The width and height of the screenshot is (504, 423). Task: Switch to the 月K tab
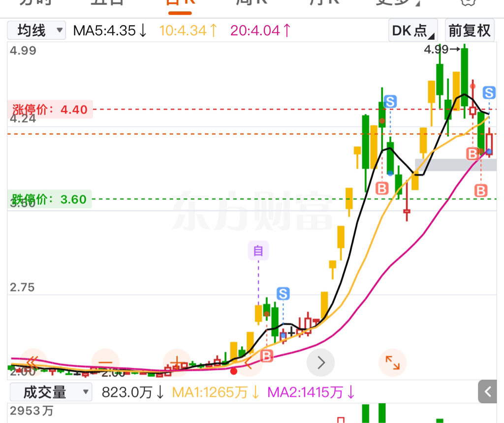coord(324,3)
